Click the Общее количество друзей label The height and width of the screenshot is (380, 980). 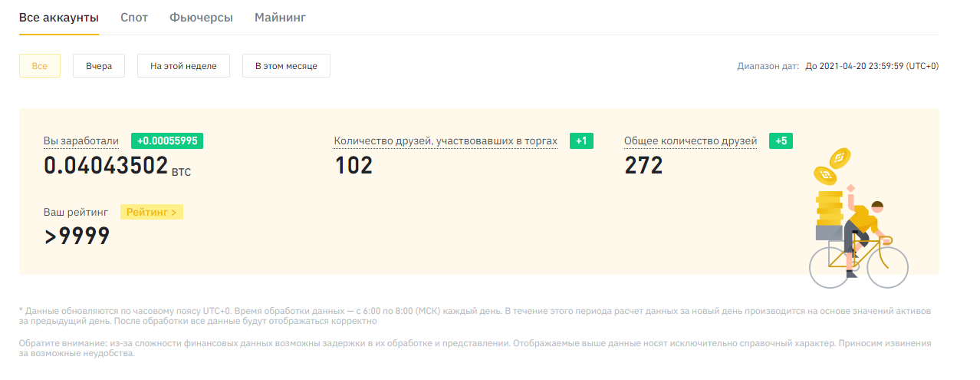(x=690, y=141)
